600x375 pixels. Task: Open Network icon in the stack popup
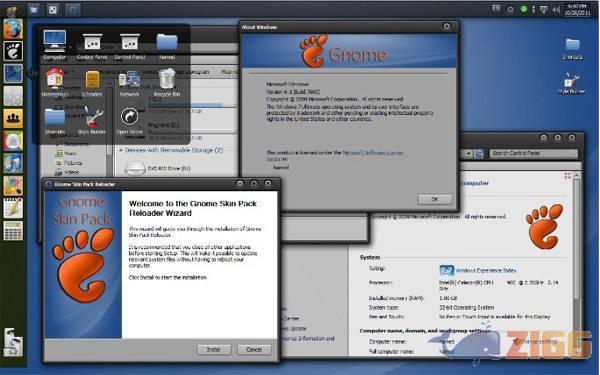coord(129,83)
